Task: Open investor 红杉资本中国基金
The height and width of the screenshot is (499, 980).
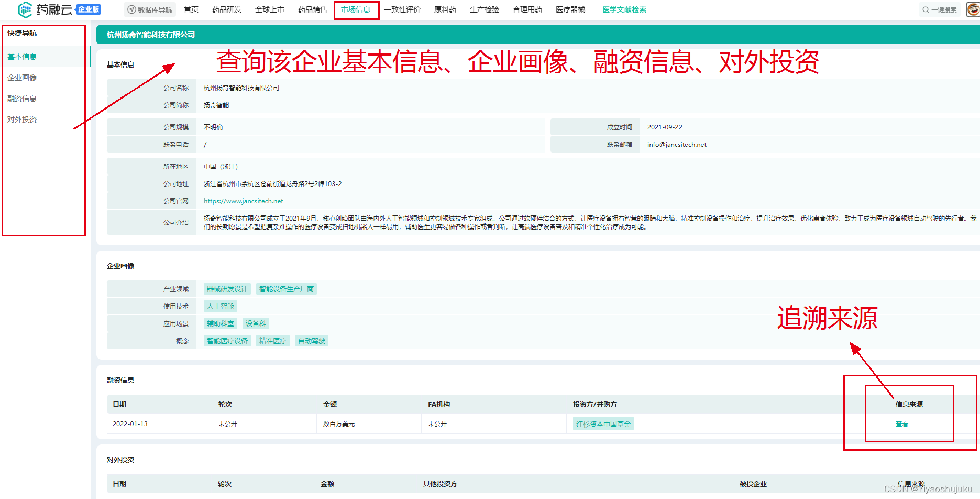Action: point(603,424)
